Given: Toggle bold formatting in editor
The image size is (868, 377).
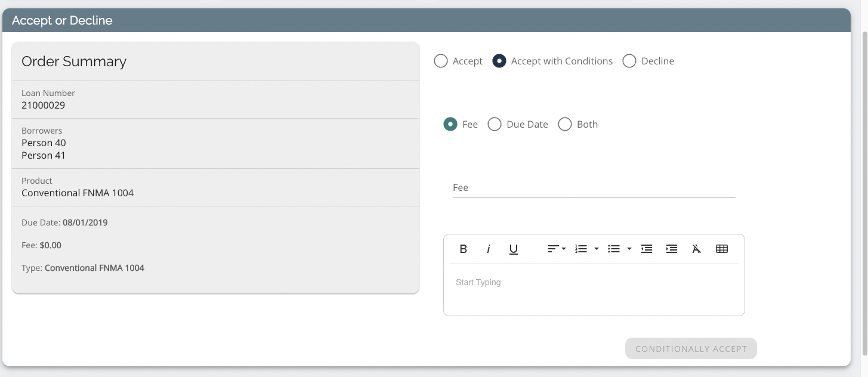Looking at the screenshot, I should click(x=463, y=249).
